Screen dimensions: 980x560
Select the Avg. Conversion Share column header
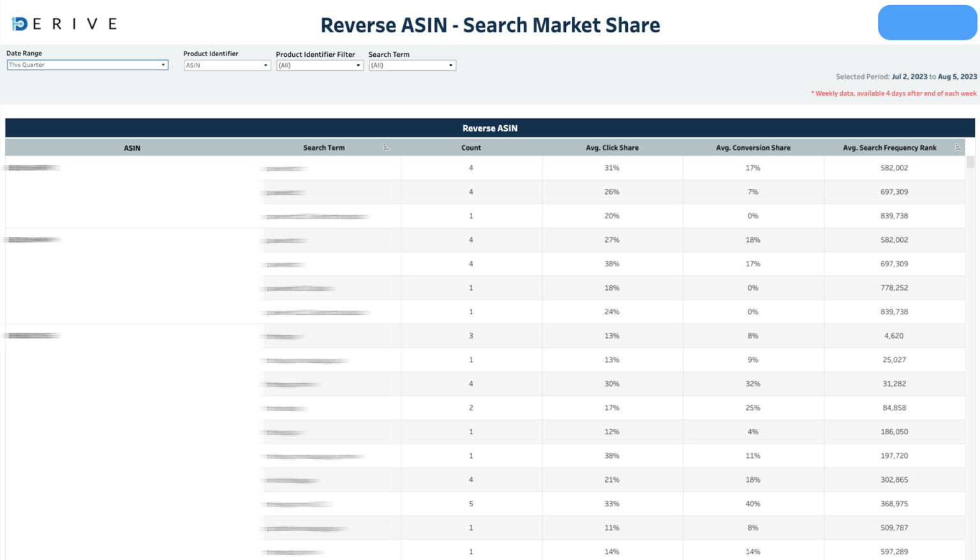click(753, 148)
